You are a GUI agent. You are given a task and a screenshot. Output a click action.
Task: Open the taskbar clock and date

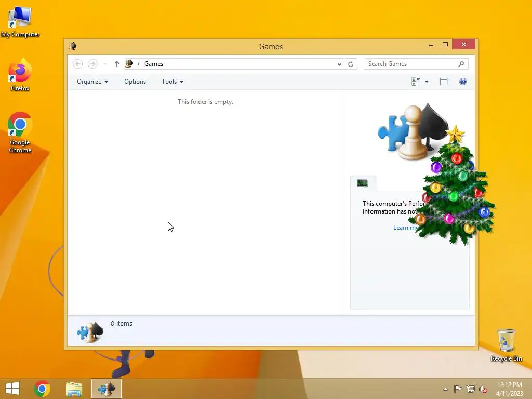(510, 389)
